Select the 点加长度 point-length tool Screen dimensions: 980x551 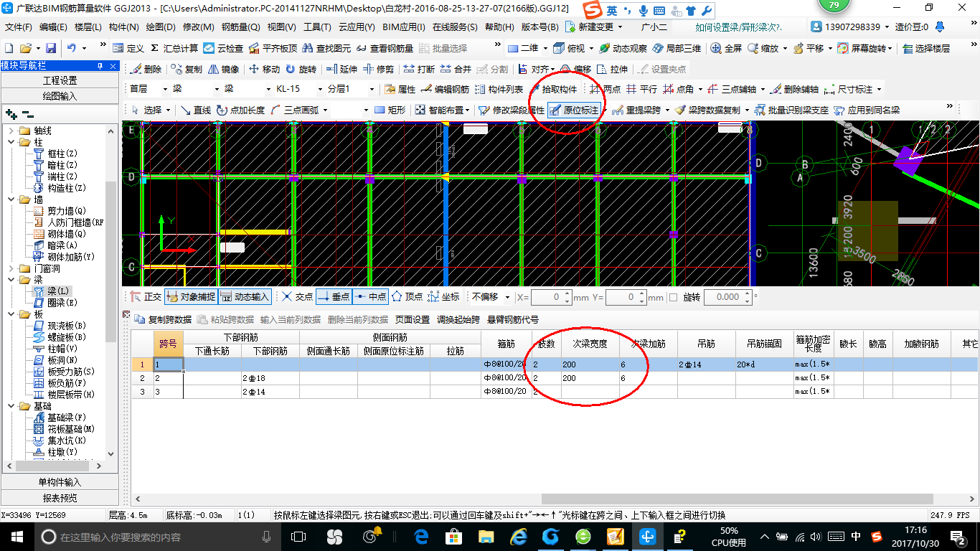click(240, 110)
